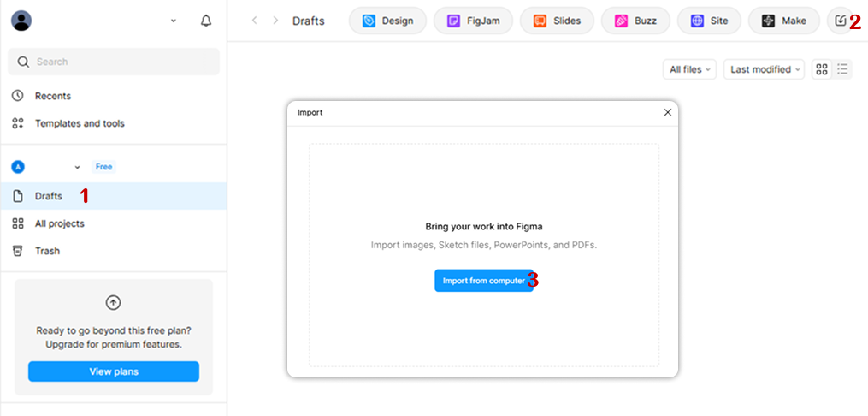
Task: Click the Templates and tools icon
Action: (18, 123)
